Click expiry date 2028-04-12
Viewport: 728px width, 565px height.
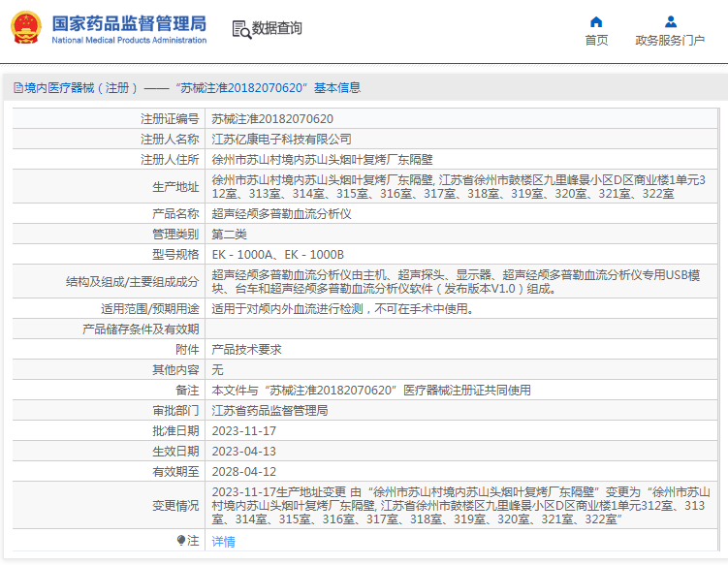point(244,472)
